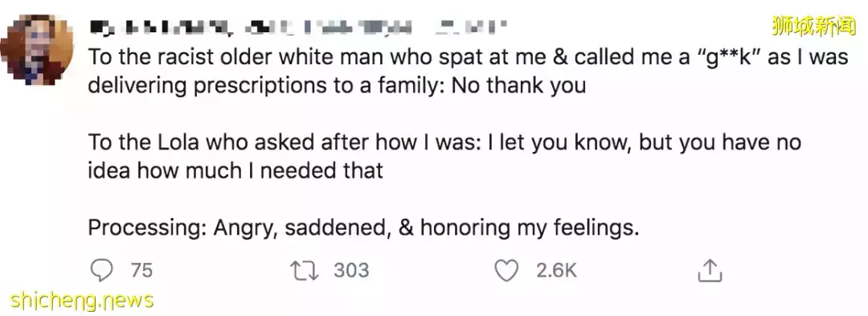Click the line starting "To the racist older"
The image size is (868, 316).
[x=468, y=58]
